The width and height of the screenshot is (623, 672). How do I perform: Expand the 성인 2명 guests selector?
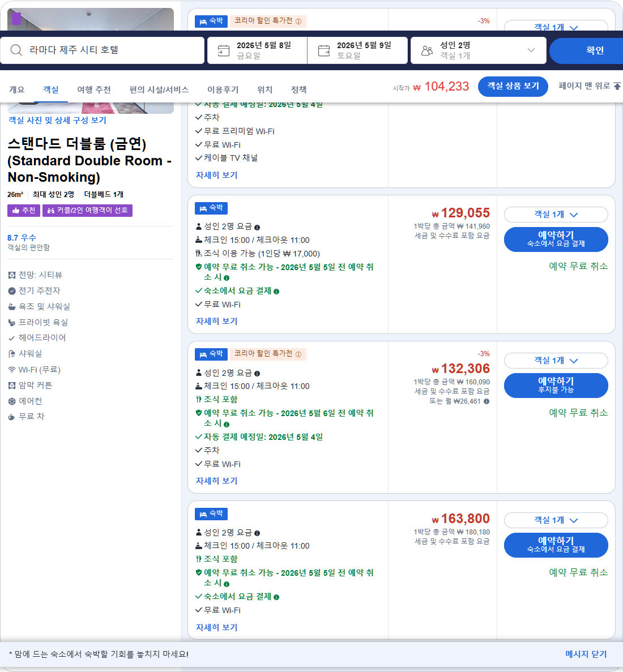[x=479, y=50]
